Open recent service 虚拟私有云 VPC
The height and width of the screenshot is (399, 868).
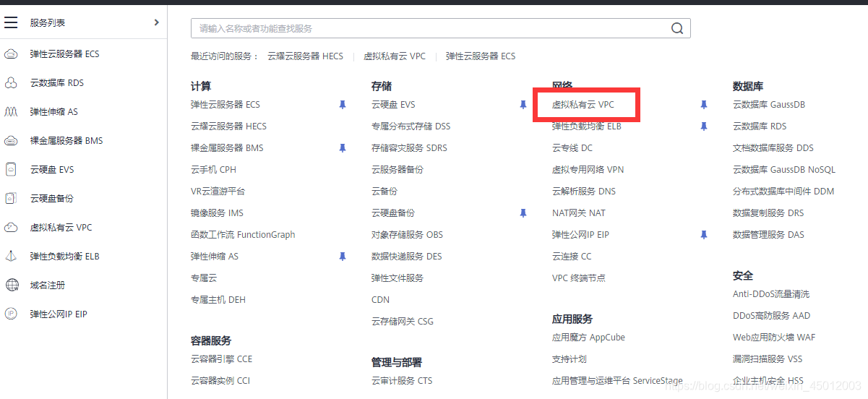[395, 56]
